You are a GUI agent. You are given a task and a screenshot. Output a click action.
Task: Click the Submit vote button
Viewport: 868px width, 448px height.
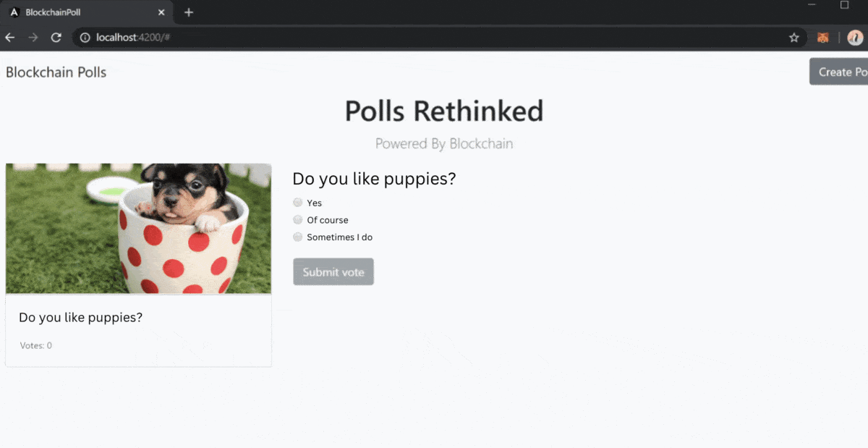pos(333,271)
